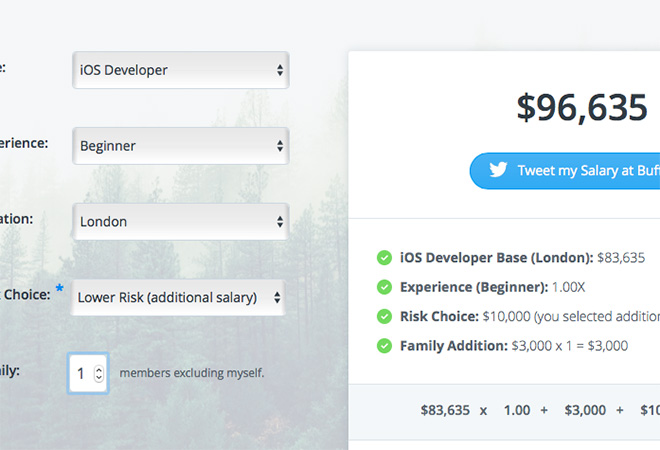Click green checkmark beside Risk Choice
This screenshot has width=660, height=450.
[x=384, y=316]
